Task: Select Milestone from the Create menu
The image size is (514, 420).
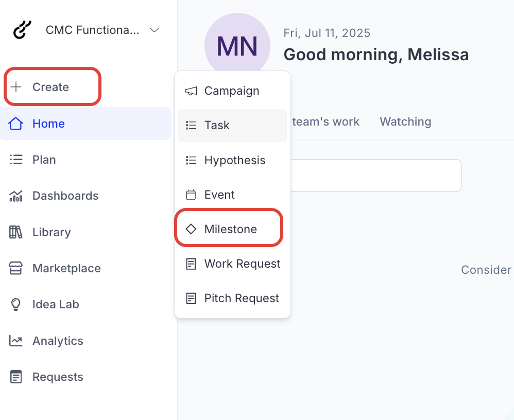Action: [230, 229]
